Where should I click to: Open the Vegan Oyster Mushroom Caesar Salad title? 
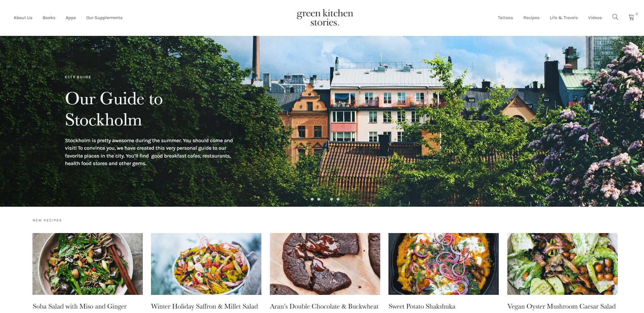[x=561, y=307]
